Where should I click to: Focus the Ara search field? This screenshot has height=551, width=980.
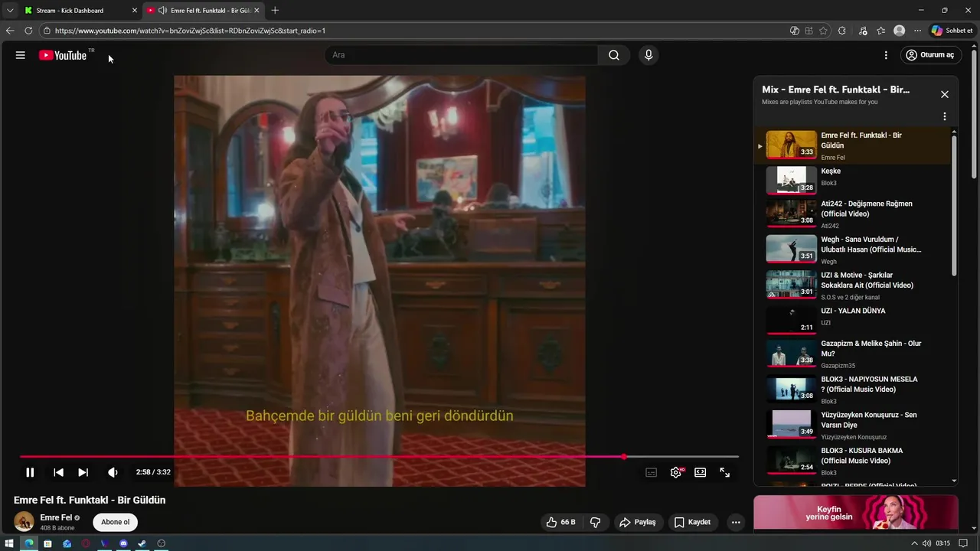click(462, 55)
